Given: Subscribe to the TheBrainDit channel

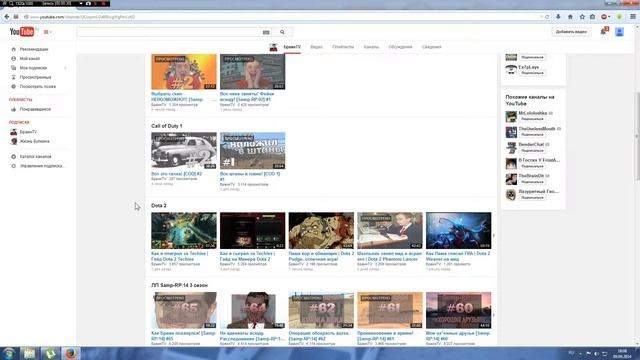Looking at the screenshot, I should (x=532, y=182).
